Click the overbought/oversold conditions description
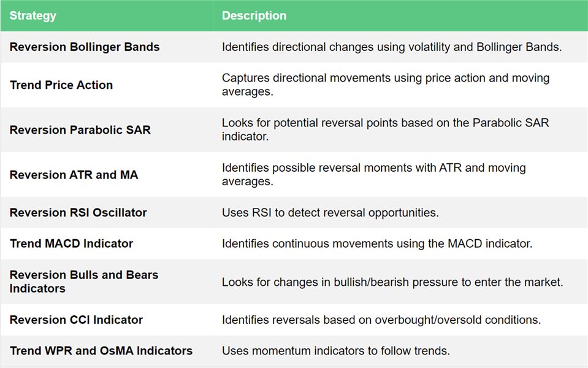This screenshot has height=368, width=588. pyautogui.click(x=381, y=320)
